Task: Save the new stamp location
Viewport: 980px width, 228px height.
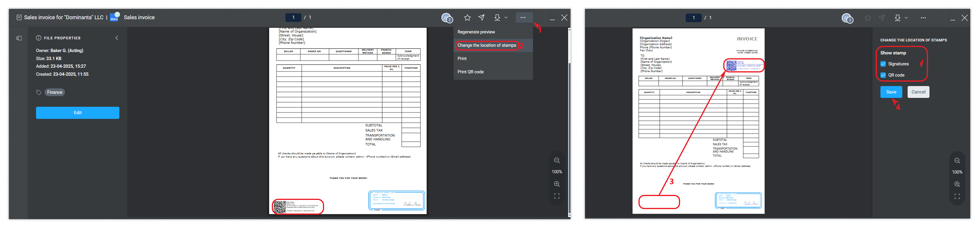Action: click(x=891, y=92)
